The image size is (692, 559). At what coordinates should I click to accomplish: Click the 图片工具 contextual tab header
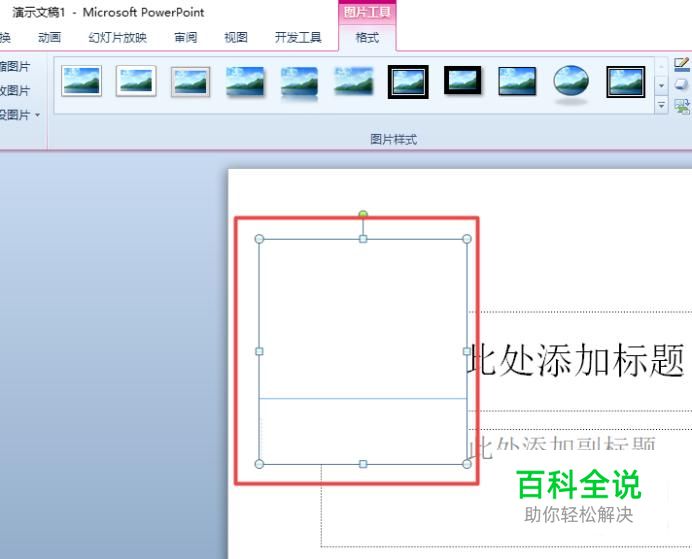(367, 12)
